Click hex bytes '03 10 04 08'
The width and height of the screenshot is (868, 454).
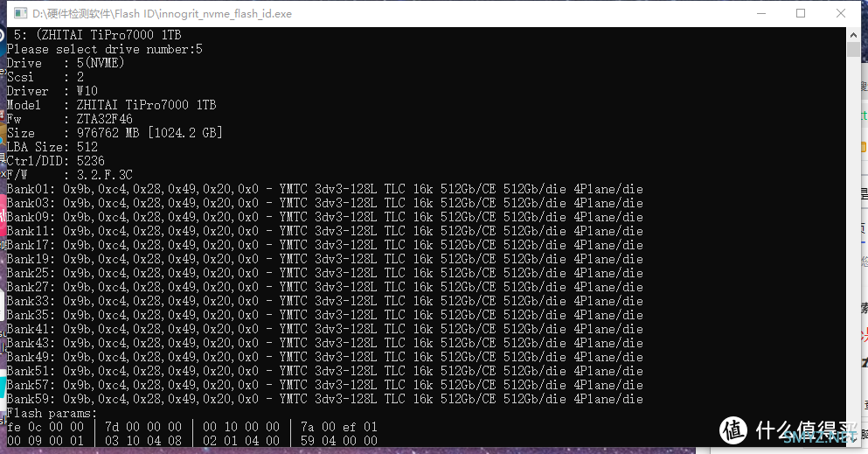(143, 441)
